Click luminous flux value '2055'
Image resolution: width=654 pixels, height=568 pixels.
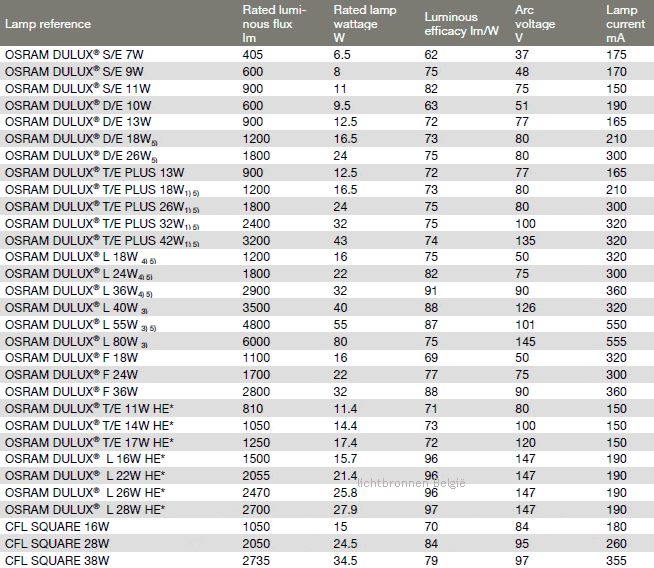257,476
